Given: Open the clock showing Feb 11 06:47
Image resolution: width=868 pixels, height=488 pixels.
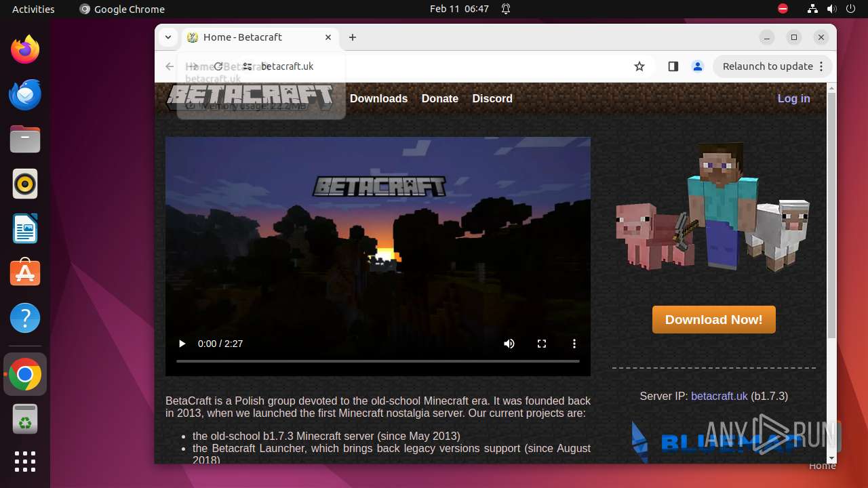Looking at the screenshot, I should [459, 9].
